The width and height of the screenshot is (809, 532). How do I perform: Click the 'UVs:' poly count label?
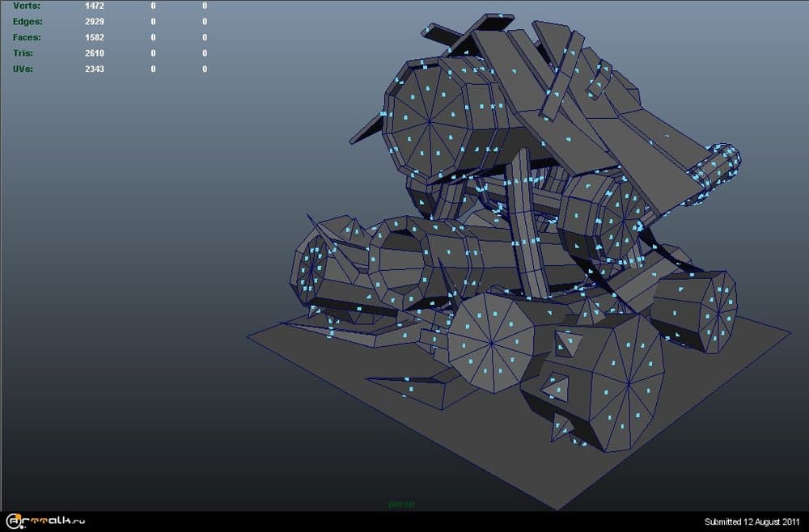(24, 70)
